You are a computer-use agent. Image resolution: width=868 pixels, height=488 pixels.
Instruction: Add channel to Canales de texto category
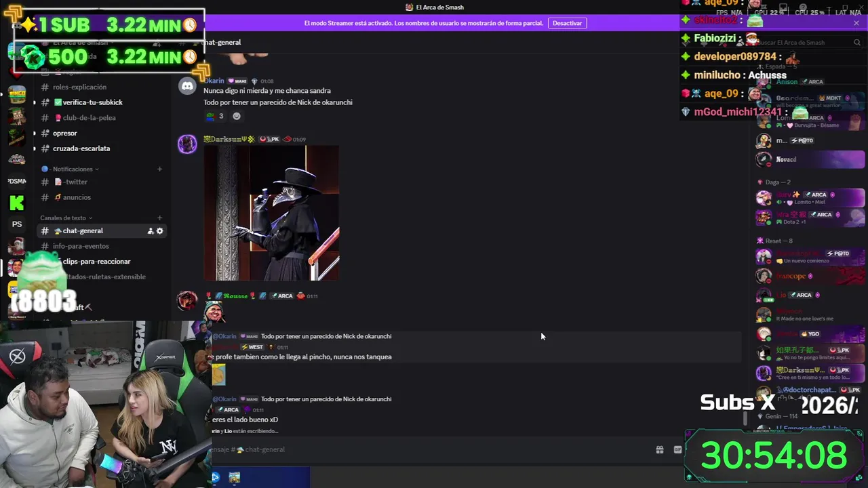coord(160,218)
